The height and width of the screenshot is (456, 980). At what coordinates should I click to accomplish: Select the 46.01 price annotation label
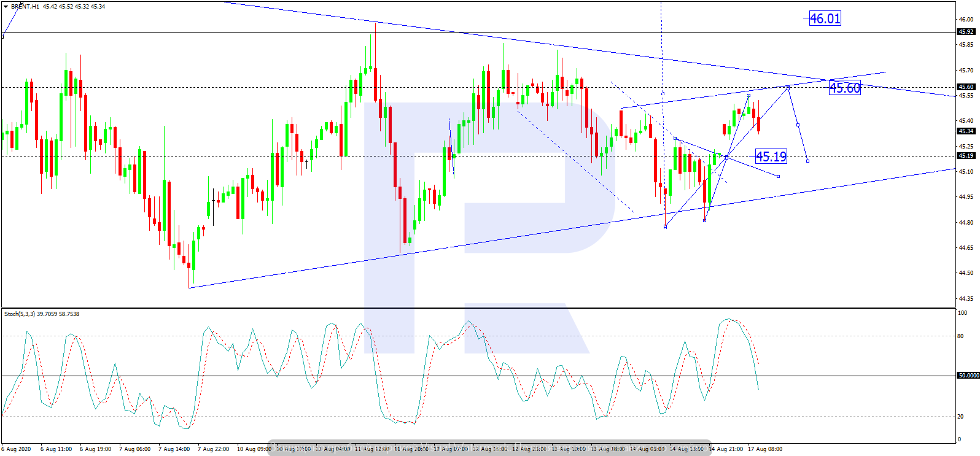coord(825,18)
